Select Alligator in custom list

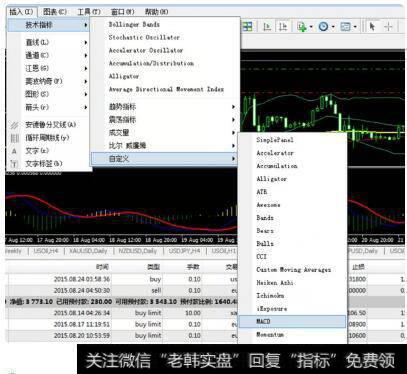(x=292, y=179)
